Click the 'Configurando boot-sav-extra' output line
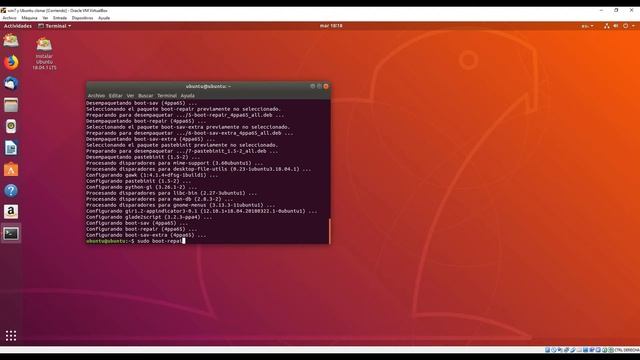Viewport: 640px width, 360px height. [x=146, y=235]
